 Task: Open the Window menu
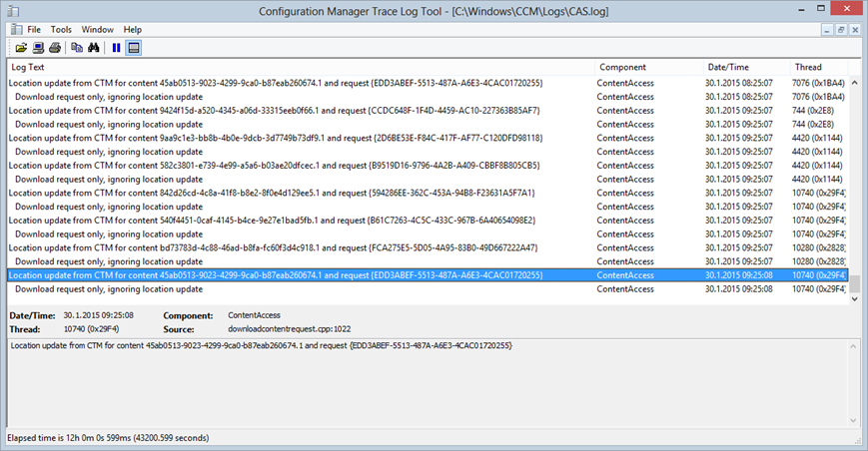click(x=98, y=30)
